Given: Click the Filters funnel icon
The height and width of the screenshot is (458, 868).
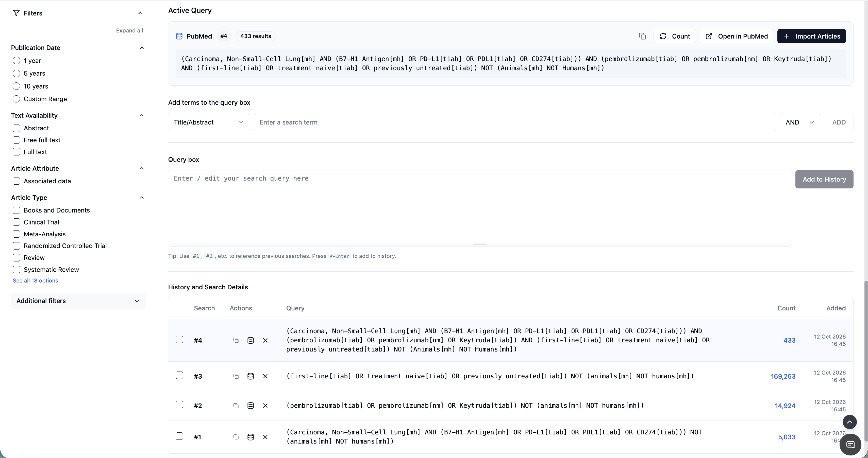Looking at the screenshot, I should tap(16, 13).
